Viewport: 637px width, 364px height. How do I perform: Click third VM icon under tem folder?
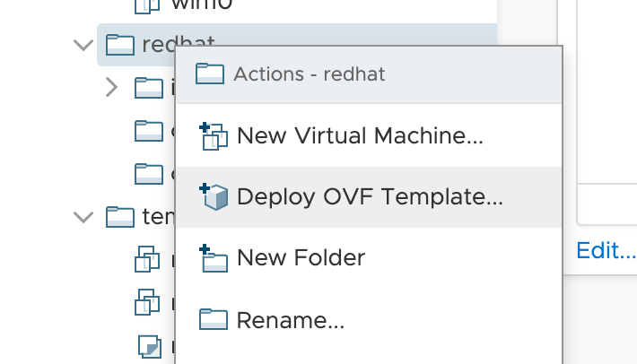tap(148, 345)
